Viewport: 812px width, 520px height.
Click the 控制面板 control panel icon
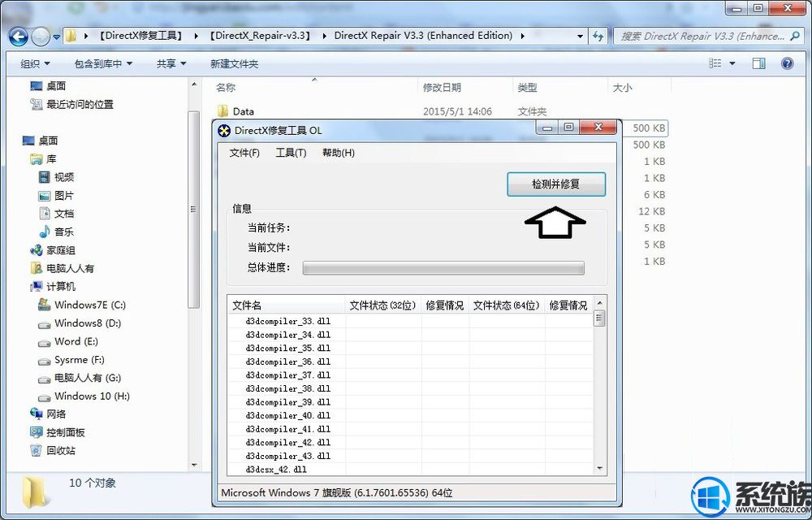37,432
